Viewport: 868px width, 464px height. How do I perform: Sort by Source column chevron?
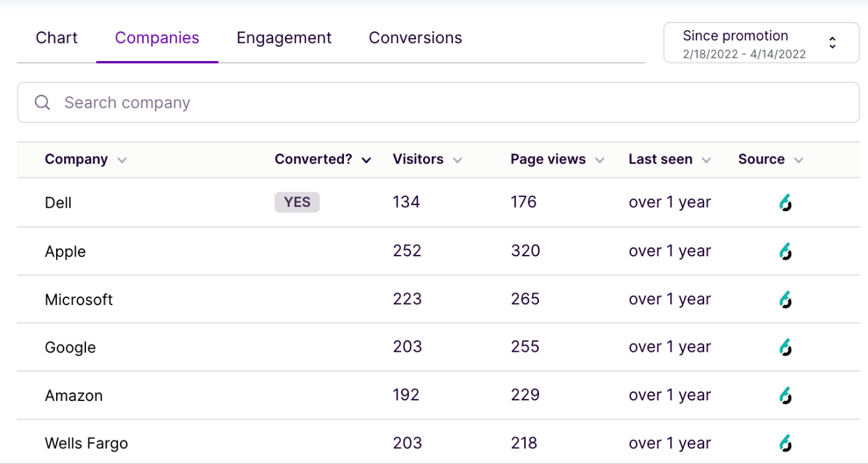tap(799, 160)
